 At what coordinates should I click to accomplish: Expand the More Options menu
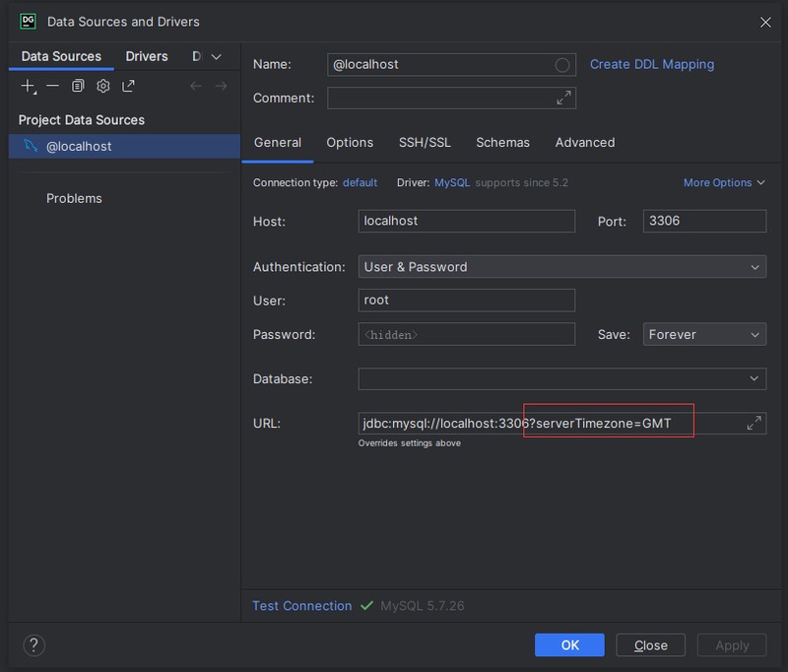[724, 183]
